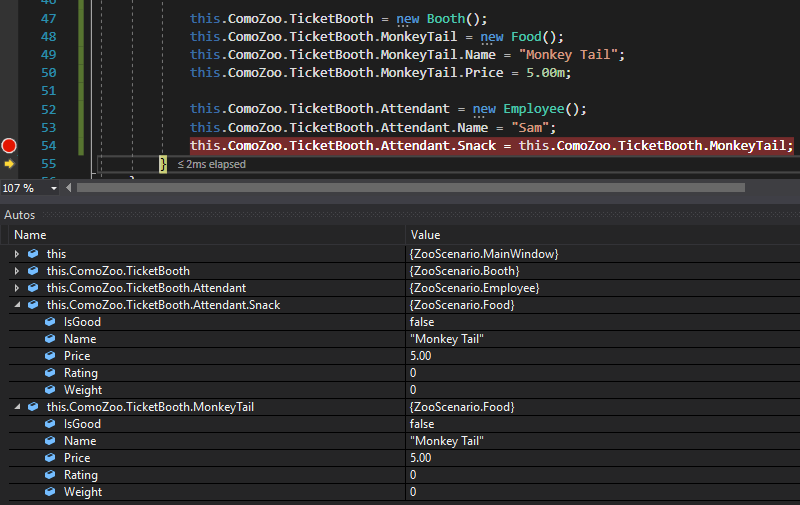Screen dimensions: 800x505
Task: Click the cube icon of the TicketBooth.Attendant row
Action: coord(33,288)
